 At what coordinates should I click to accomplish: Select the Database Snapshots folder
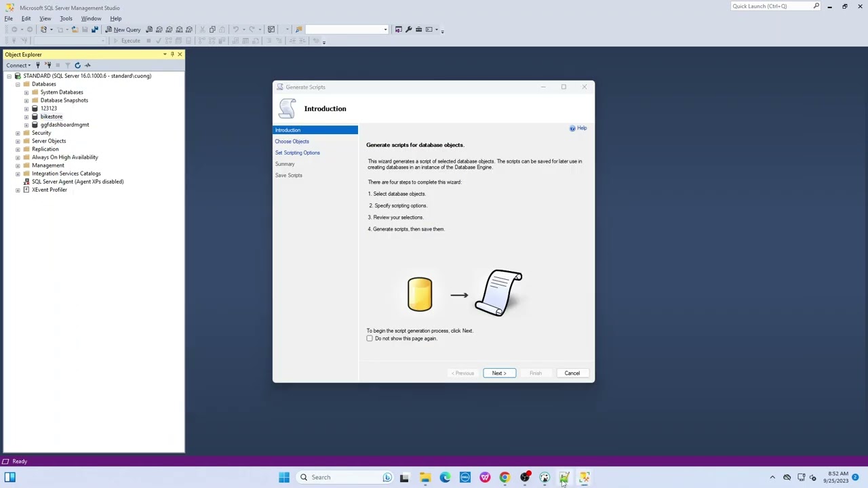[64, 100]
